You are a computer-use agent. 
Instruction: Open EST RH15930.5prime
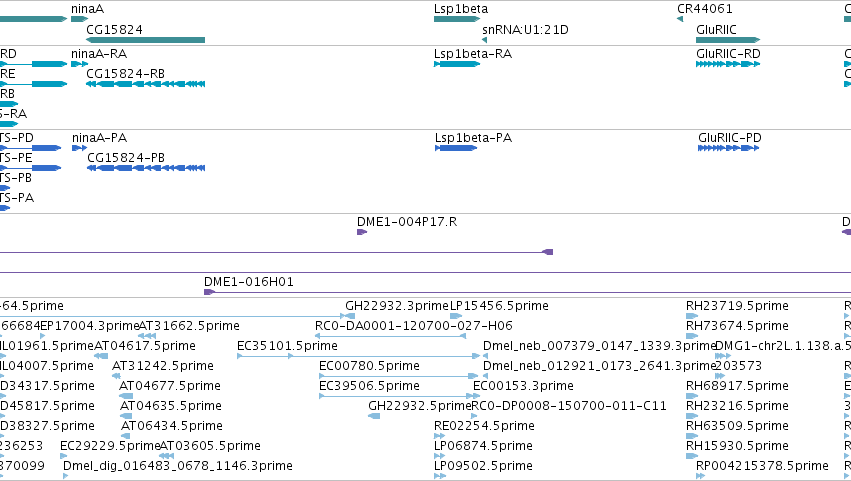pyautogui.click(x=737, y=446)
